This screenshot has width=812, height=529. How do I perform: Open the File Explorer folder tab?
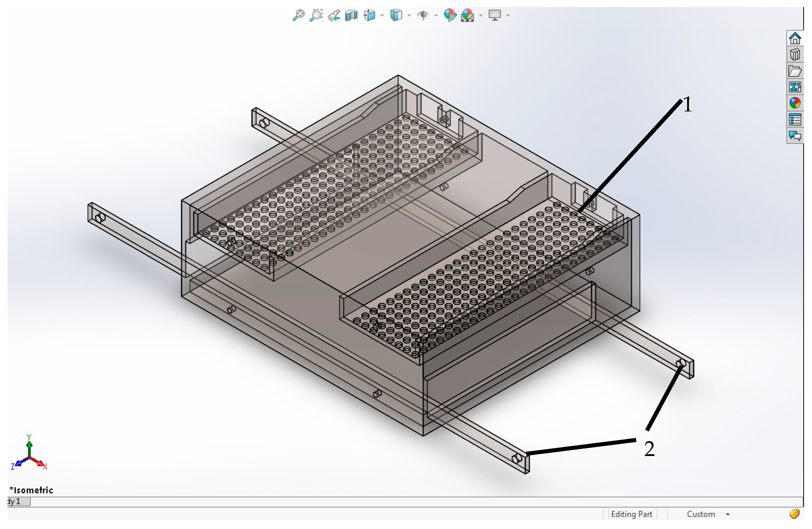click(x=795, y=71)
